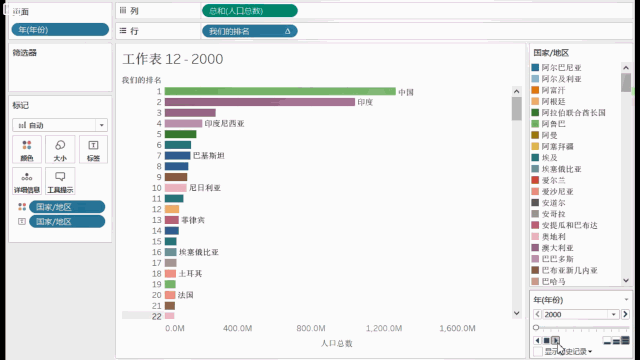Play the year pages forward
This screenshot has height=360, width=640.
pos(556,340)
